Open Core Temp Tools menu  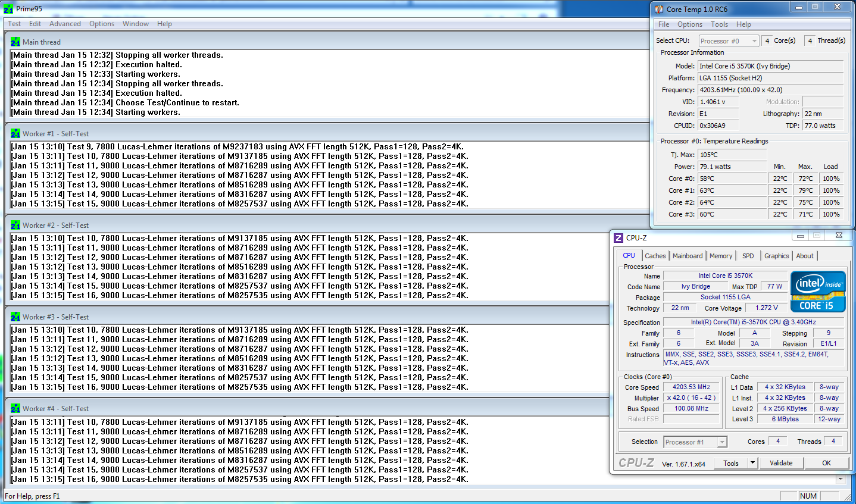(719, 24)
